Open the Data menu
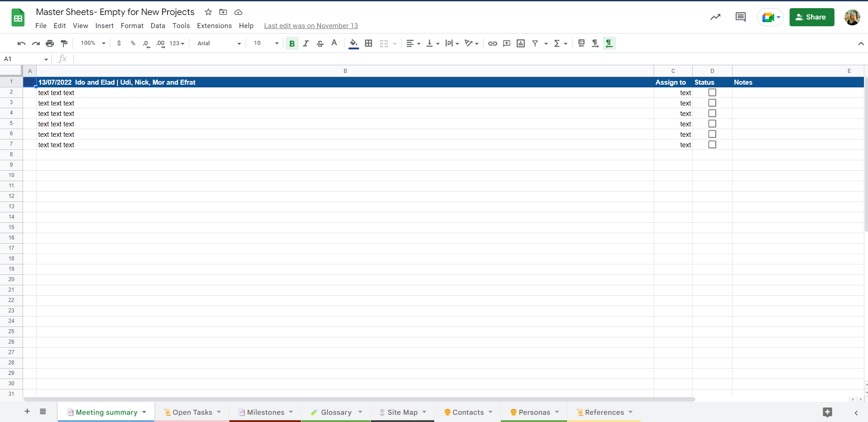Screen dimensions: 868x422 (158, 26)
